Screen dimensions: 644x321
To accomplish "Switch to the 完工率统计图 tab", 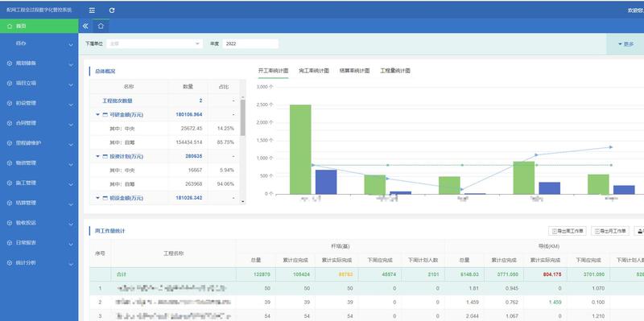I will click(314, 71).
